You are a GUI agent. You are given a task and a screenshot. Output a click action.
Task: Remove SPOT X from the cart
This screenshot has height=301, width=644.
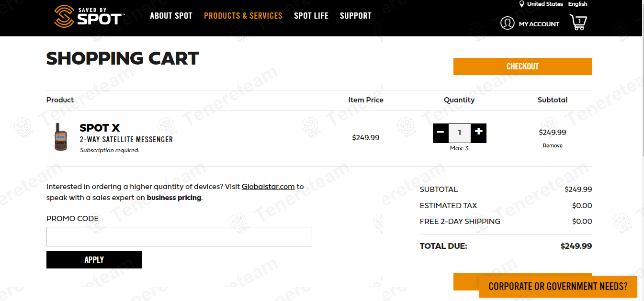553,145
